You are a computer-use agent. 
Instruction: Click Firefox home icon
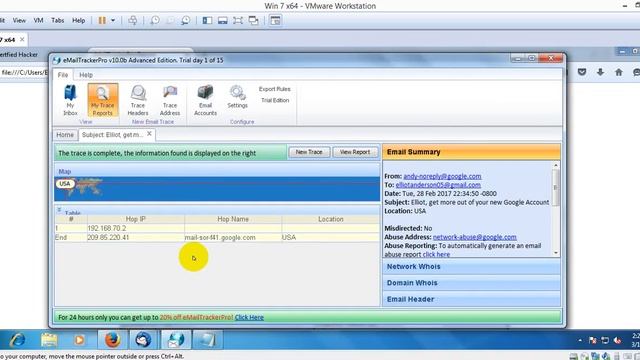(x=619, y=72)
